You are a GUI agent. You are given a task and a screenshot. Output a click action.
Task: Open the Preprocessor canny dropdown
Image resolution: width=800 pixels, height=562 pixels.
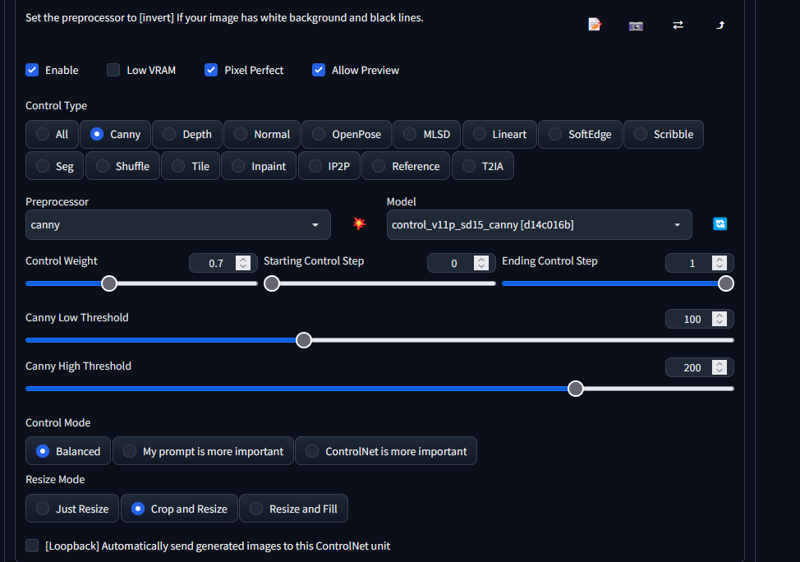pyautogui.click(x=178, y=225)
